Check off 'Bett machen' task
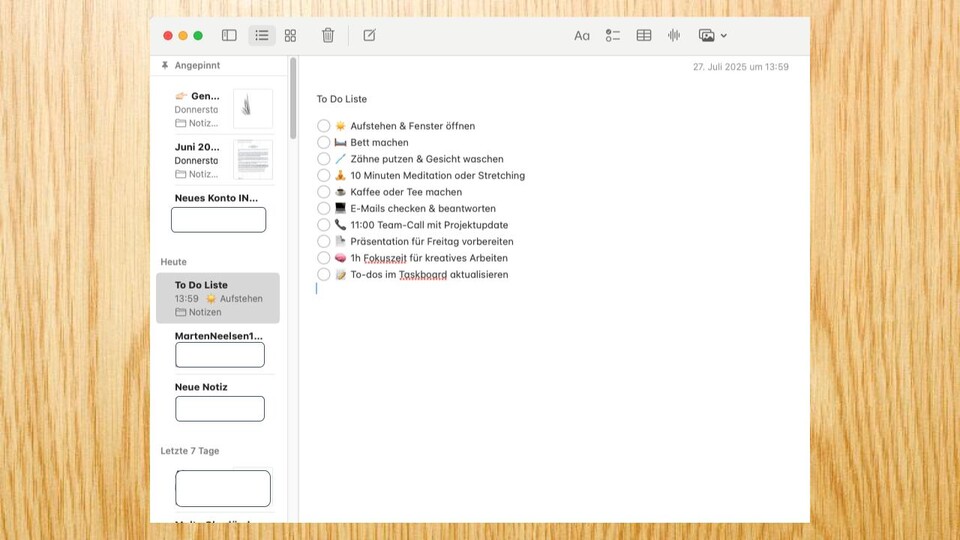This screenshot has width=960, height=540. (x=323, y=142)
